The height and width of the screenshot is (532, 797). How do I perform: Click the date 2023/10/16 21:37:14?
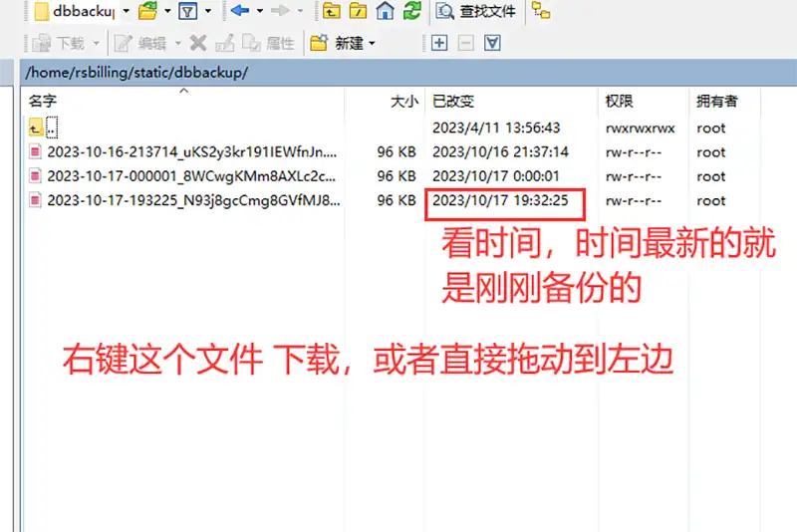(x=500, y=151)
